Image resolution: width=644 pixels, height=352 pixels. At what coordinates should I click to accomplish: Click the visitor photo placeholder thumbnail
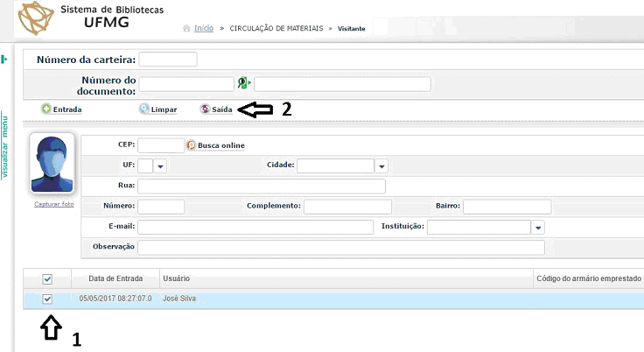click(x=52, y=164)
